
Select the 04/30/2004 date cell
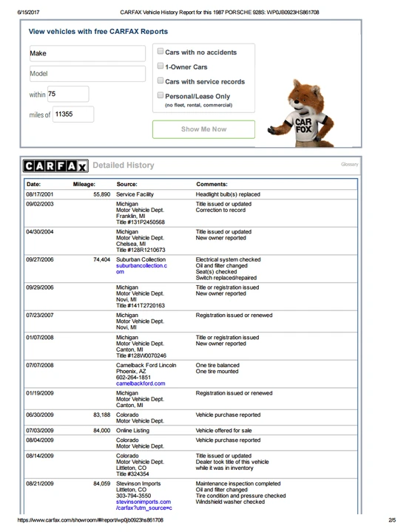tap(40, 232)
